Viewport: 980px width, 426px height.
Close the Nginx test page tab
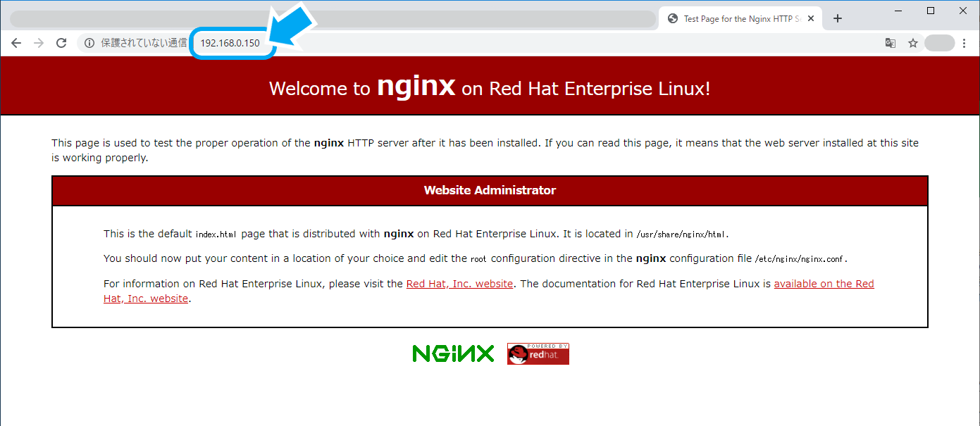(811, 19)
